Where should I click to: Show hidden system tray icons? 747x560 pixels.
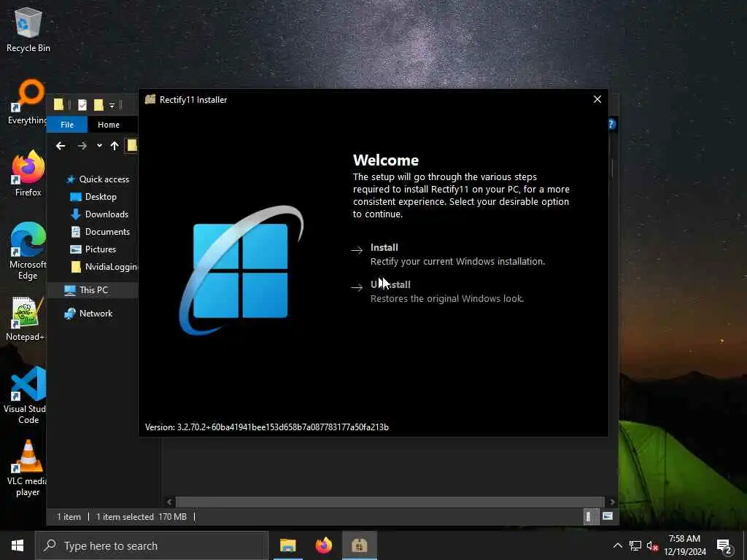(x=617, y=545)
